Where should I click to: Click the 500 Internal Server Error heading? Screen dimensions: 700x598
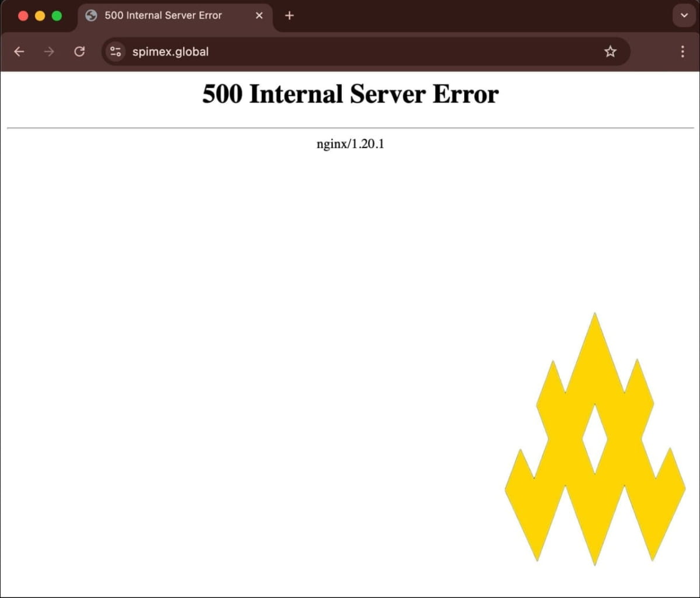350,95
